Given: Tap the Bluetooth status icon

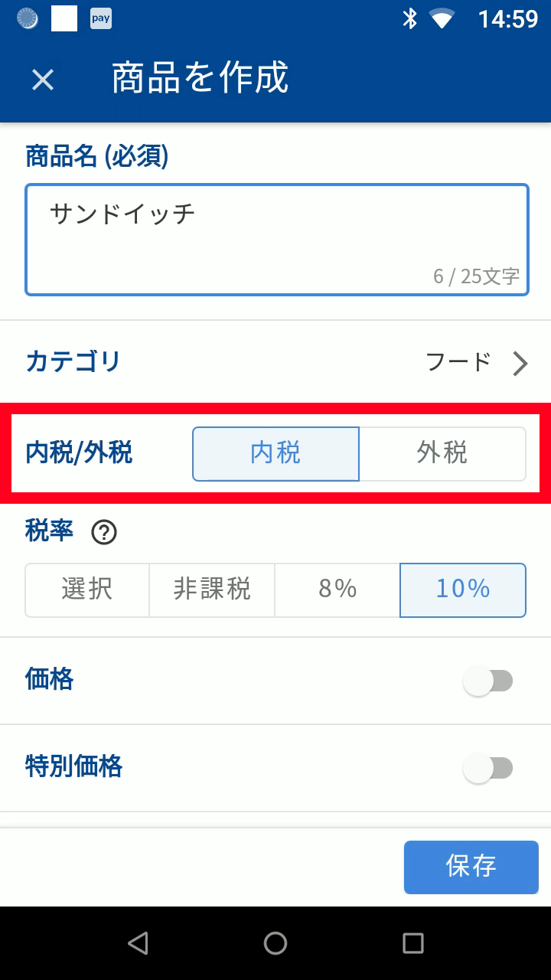Looking at the screenshot, I should 410,18.
